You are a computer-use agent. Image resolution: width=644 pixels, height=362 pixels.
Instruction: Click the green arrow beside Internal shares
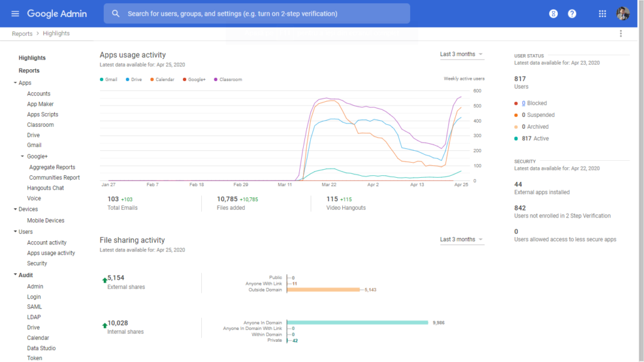(x=105, y=326)
